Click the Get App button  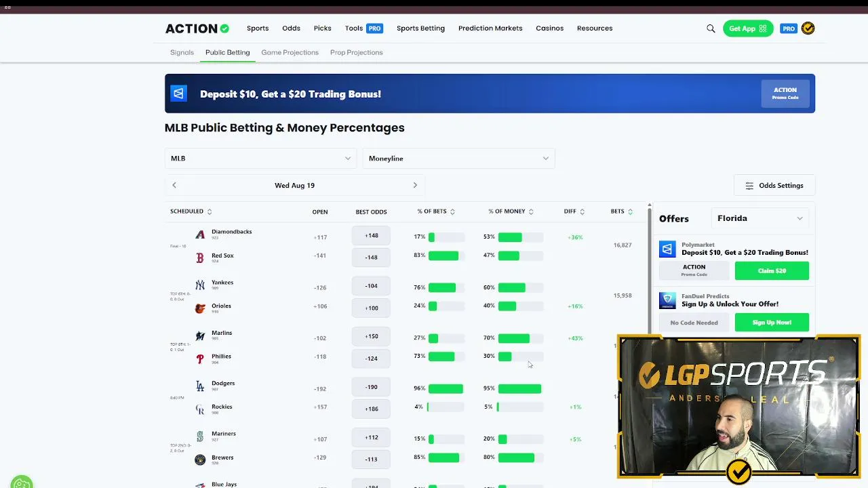[748, 28]
